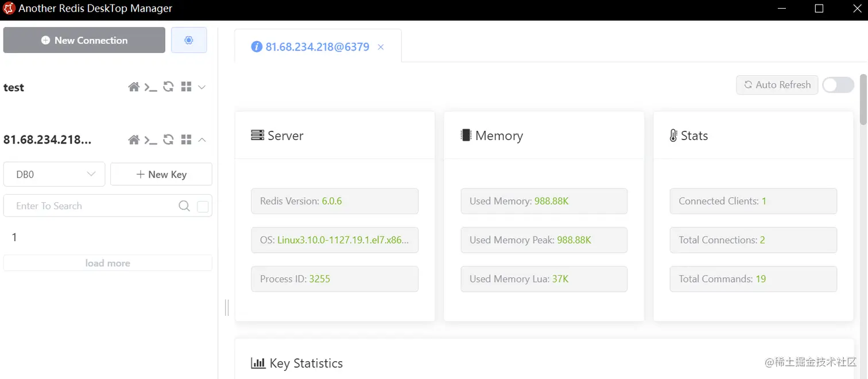Click the search magnifier icon
The height and width of the screenshot is (379, 868).
pyautogui.click(x=184, y=206)
